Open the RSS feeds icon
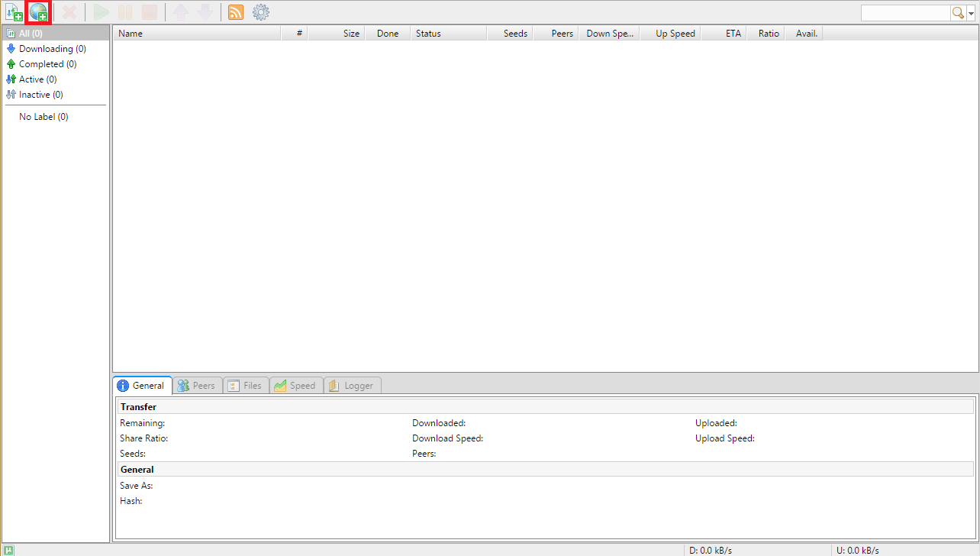The width and height of the screenshot is (980, 556). pos(236,12)
